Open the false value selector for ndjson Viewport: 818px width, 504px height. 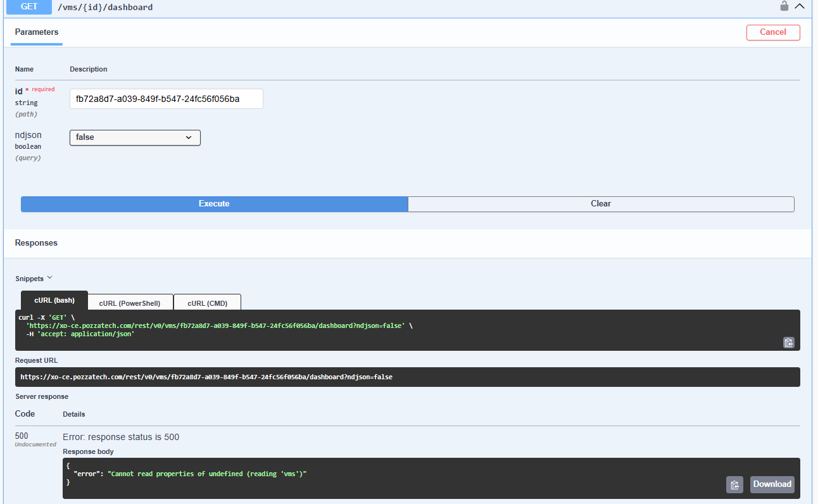tap(134, 137)
